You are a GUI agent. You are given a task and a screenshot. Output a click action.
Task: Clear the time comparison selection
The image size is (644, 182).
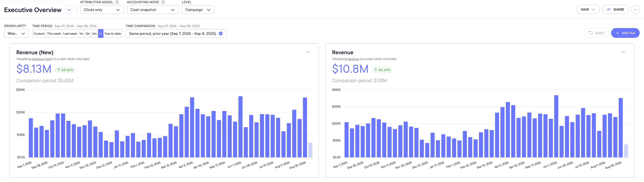pyautogui.click(x=221, y=33)
